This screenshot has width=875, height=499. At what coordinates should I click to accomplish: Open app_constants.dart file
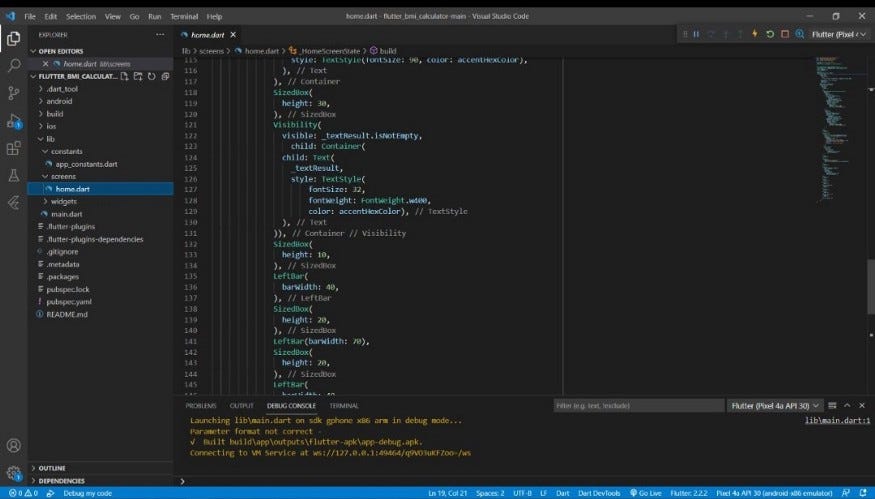pos(86,164)
